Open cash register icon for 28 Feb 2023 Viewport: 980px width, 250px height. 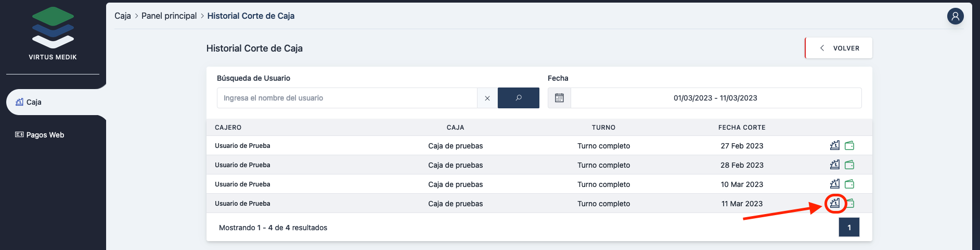click(x=834, y=165)
